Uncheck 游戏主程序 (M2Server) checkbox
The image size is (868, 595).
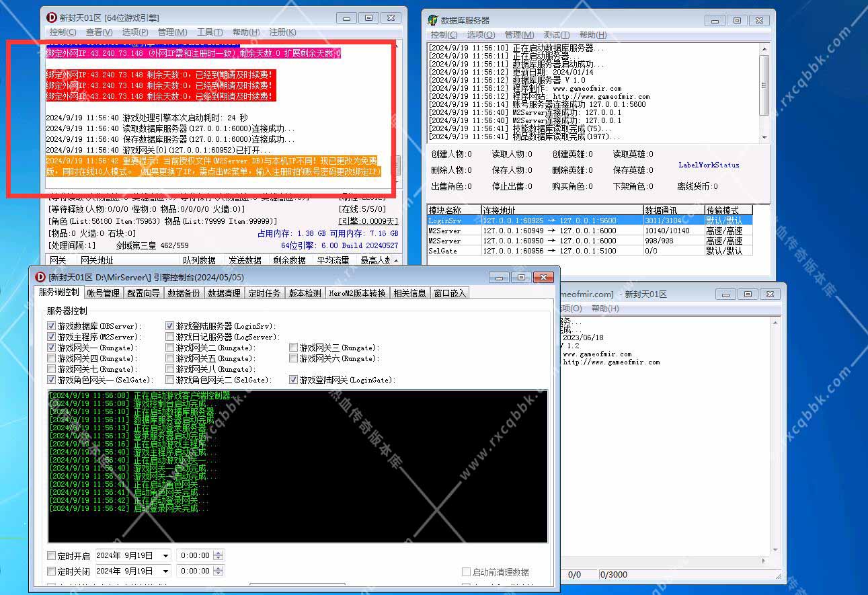[52, 337]
